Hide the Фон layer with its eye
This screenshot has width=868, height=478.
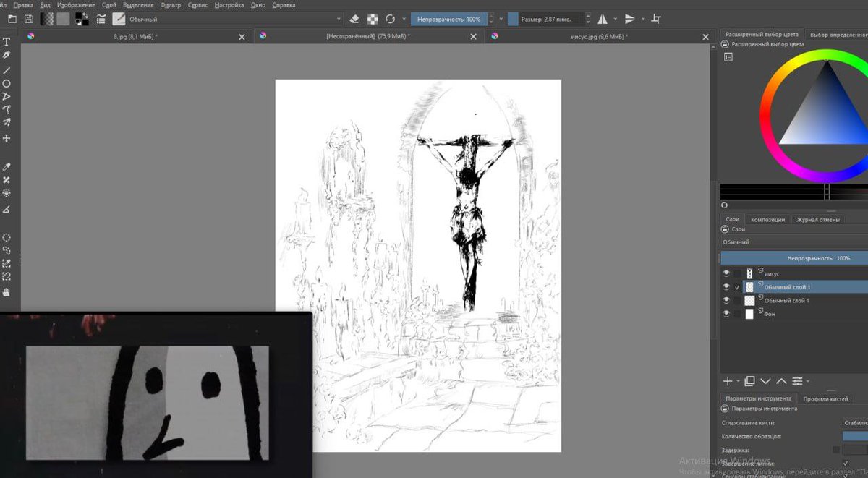point(726,314)
